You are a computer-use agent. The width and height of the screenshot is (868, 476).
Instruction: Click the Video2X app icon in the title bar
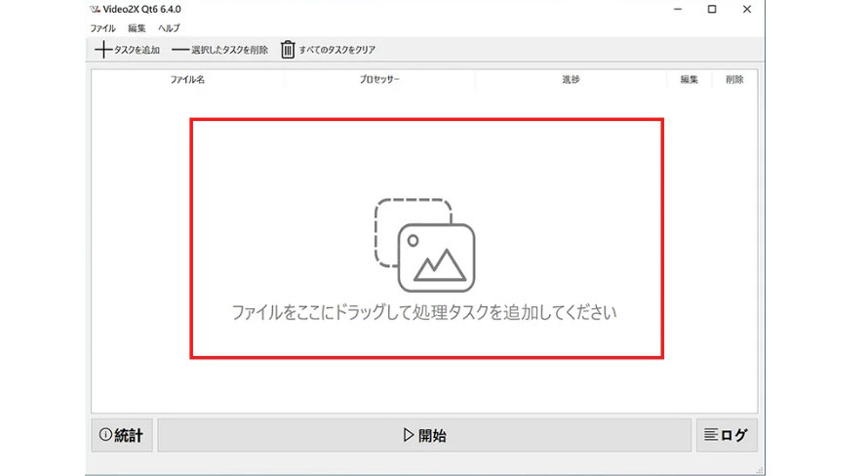96,10
